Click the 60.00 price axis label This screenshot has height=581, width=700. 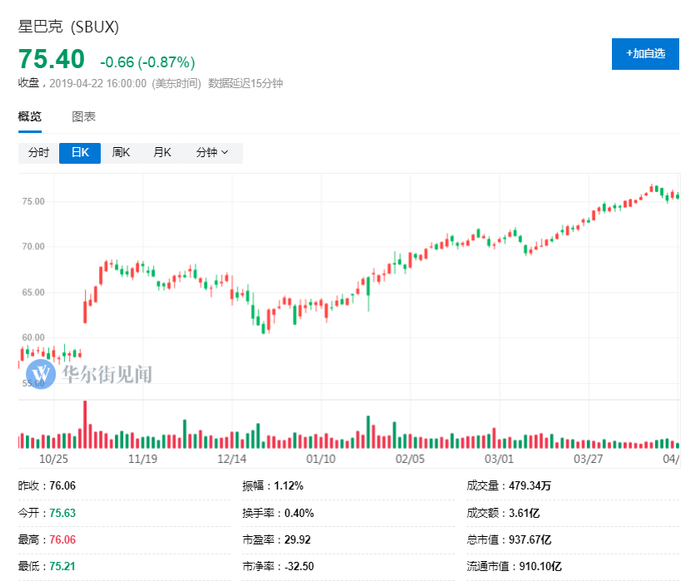33,338
